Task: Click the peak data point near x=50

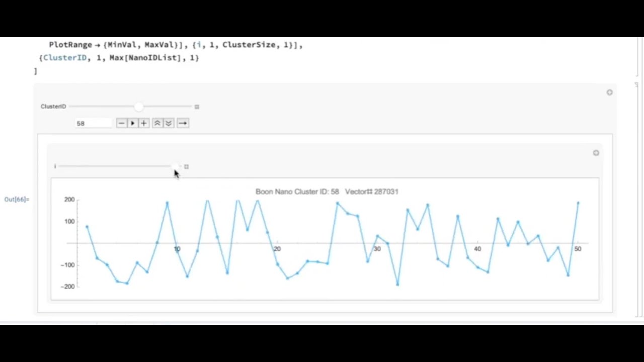Action: click(578, 203)
